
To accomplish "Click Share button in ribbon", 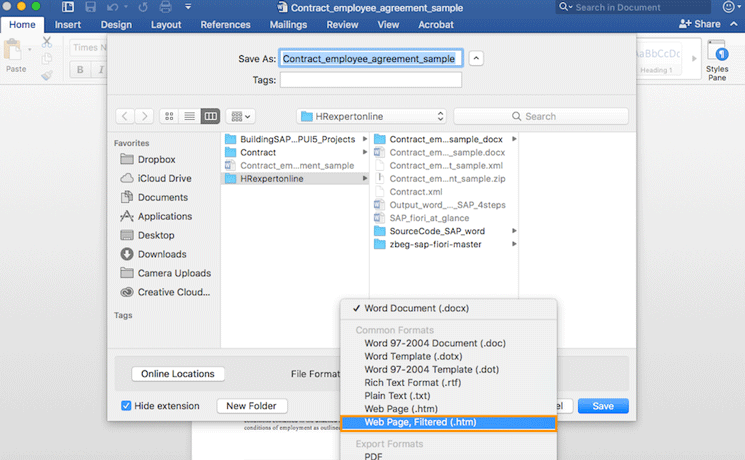I will coord(699,24).
